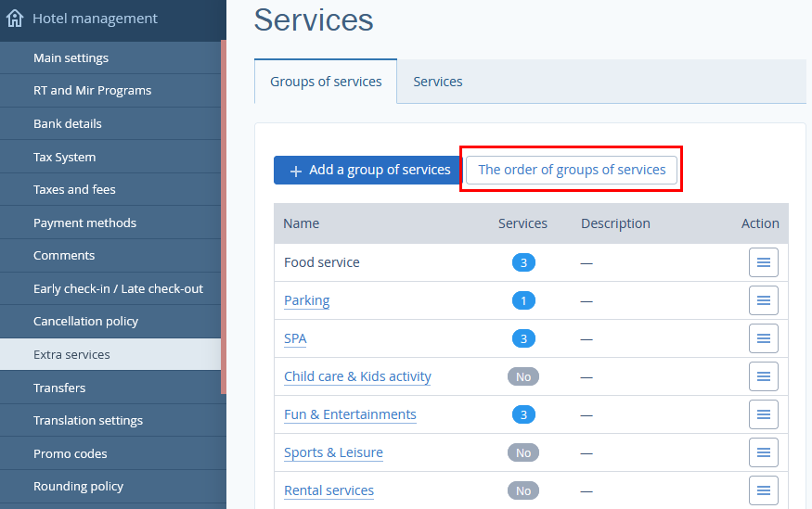
Task: Open Transfers menu item
Action: pyautogui.click(x=110, y=388)
